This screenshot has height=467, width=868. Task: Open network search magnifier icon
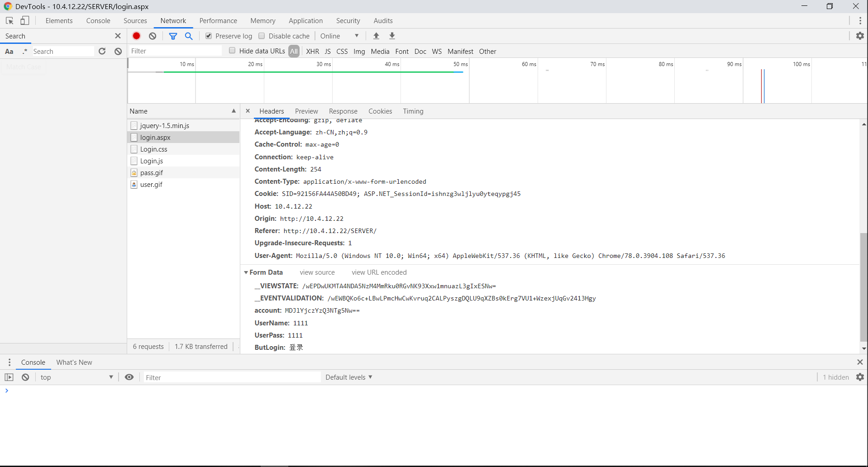(189, 36)
